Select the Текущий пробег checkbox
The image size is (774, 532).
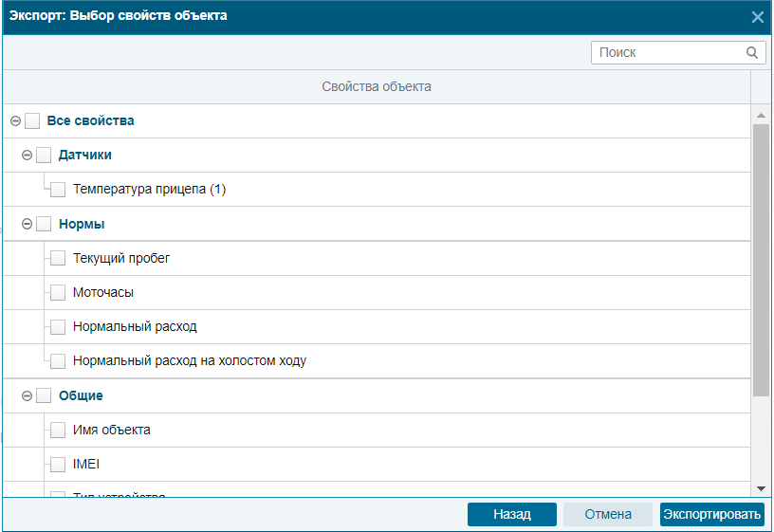pyautogui.click(x=58, y=258)
